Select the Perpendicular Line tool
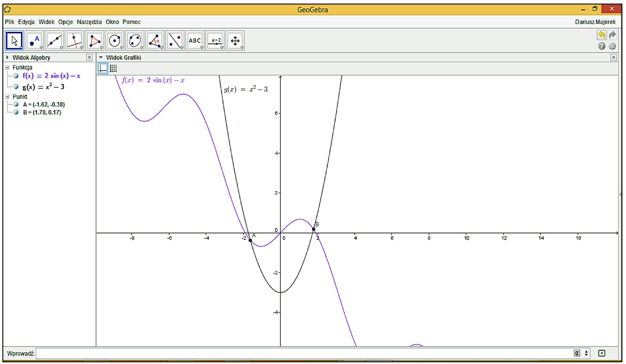Image resolution: width=626 pixels, height=364 pixels. 74,41
